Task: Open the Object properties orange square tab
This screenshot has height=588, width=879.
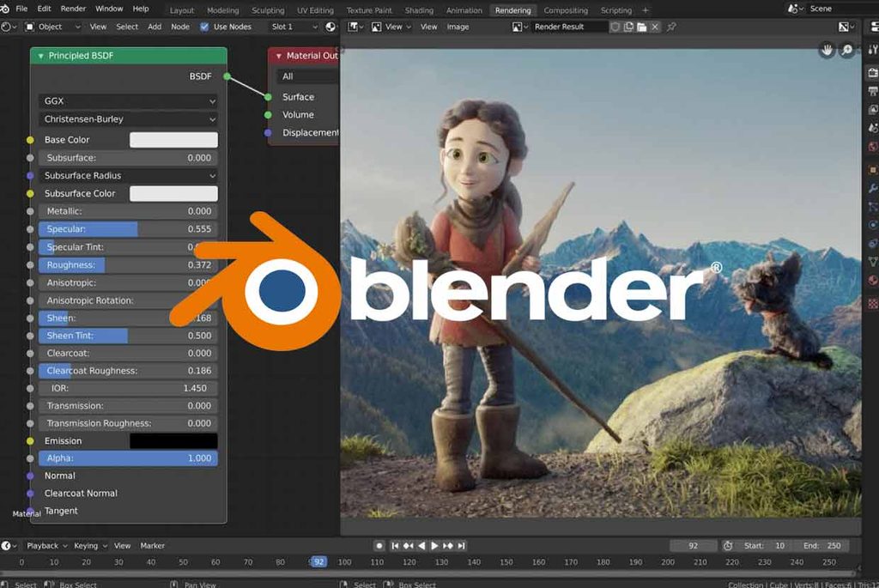Action: (x=873, y=169)
